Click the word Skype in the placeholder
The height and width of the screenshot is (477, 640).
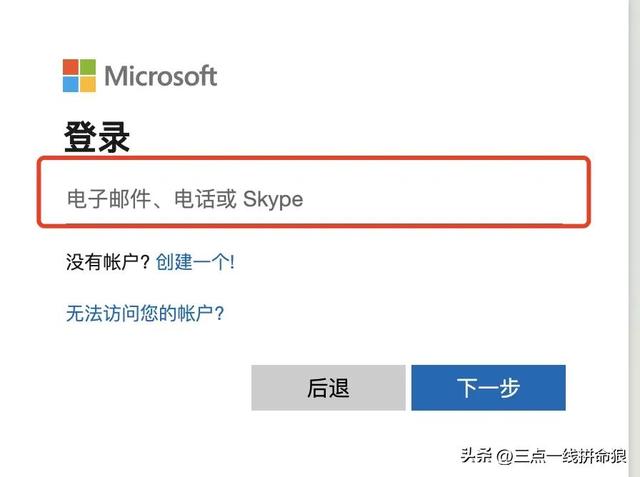(273, 200)
